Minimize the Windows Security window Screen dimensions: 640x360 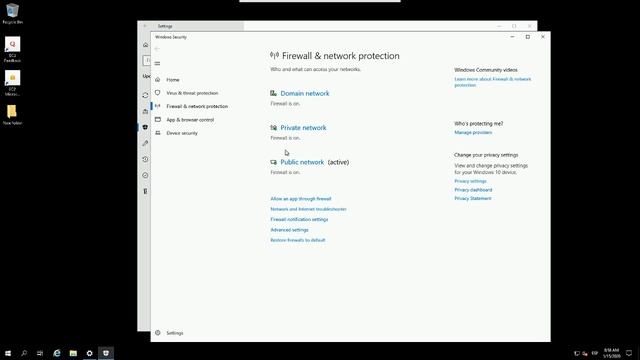click(x=512, y=37)
